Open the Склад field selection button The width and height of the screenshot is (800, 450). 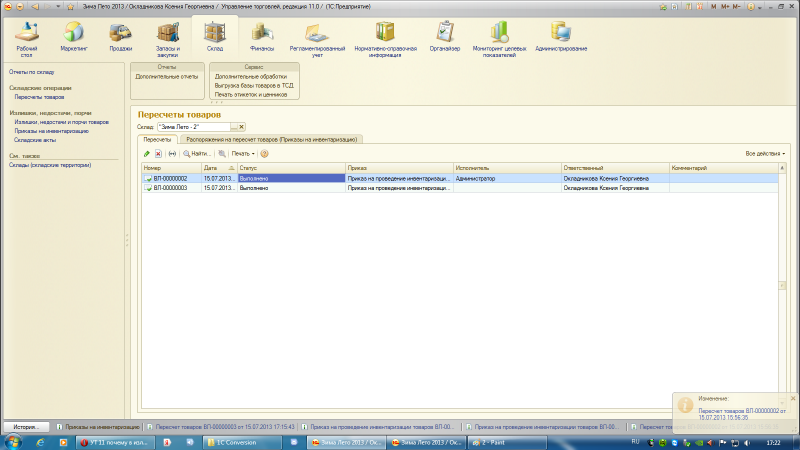(234, 128)
